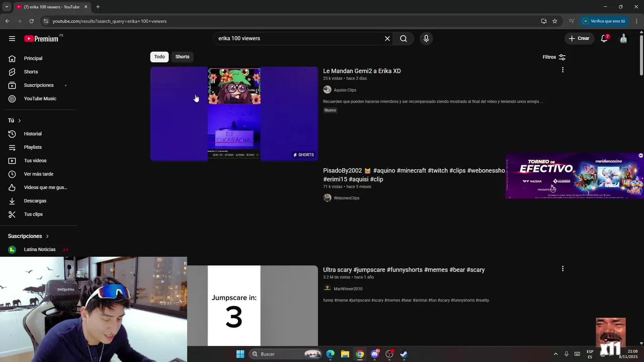Open Microsoft Edge from the taskbar
Image resolution: width=644 pixels, height=362 pixels.
point(330,354)
